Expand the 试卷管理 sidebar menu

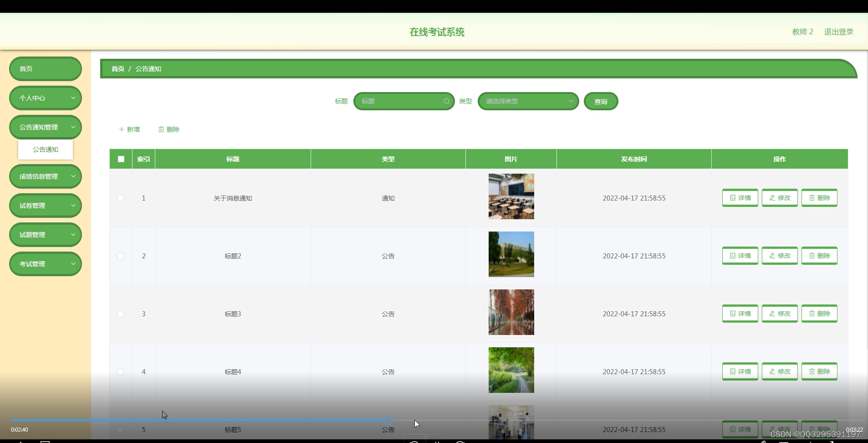(46, 206)
